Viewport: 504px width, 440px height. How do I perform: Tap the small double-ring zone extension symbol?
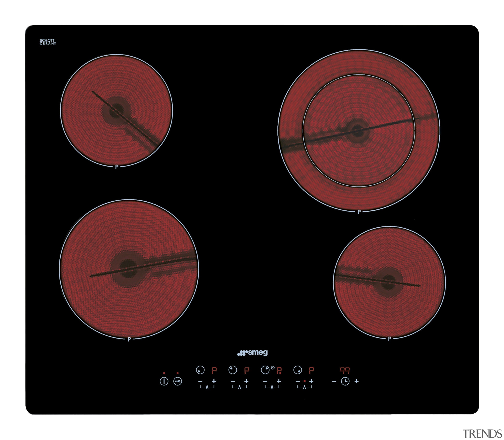tap(273, 367)
